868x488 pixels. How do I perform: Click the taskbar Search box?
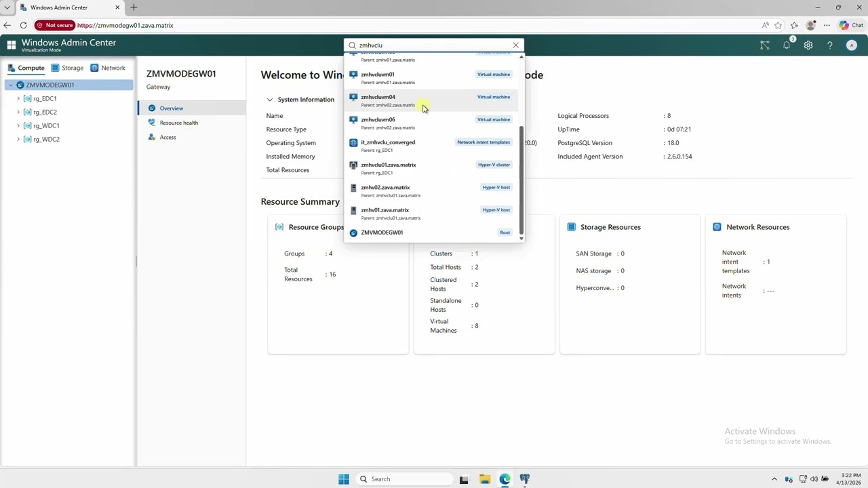coord(403,479)
